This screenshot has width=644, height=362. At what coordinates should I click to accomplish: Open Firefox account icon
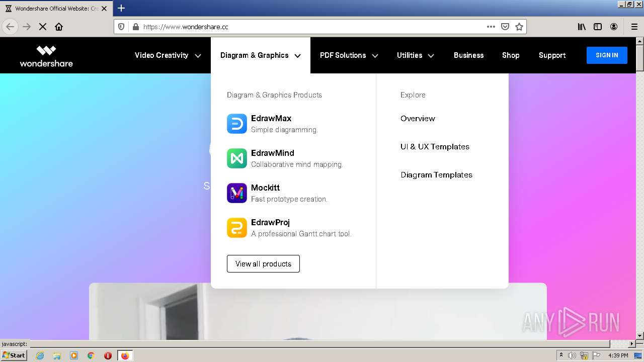pos(614,27)
